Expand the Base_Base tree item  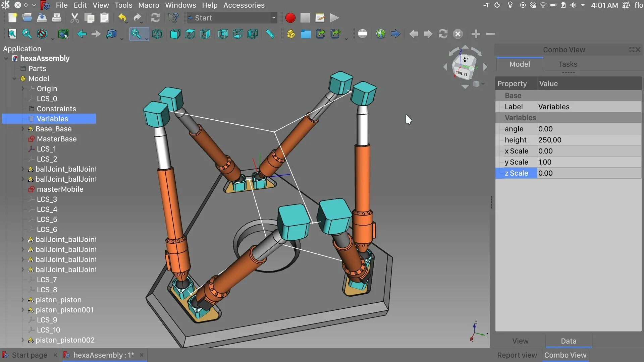coord(23,129)
